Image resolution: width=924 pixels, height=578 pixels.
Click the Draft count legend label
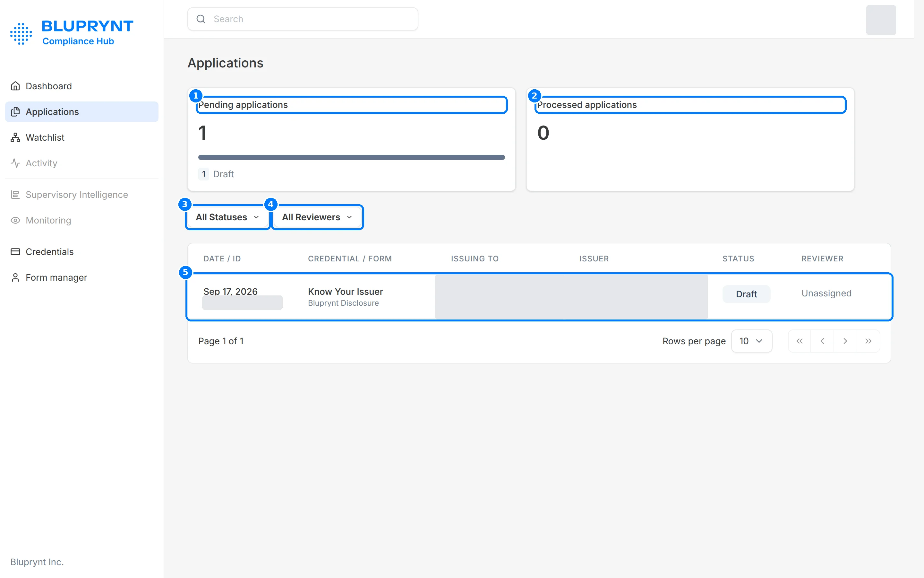pos(223,174)
